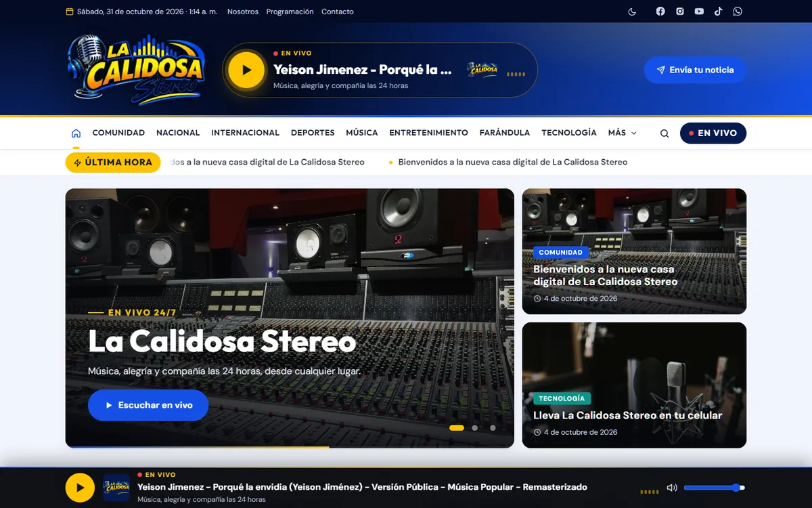
Task: Open the Deportes section
Action: [313, 133]
